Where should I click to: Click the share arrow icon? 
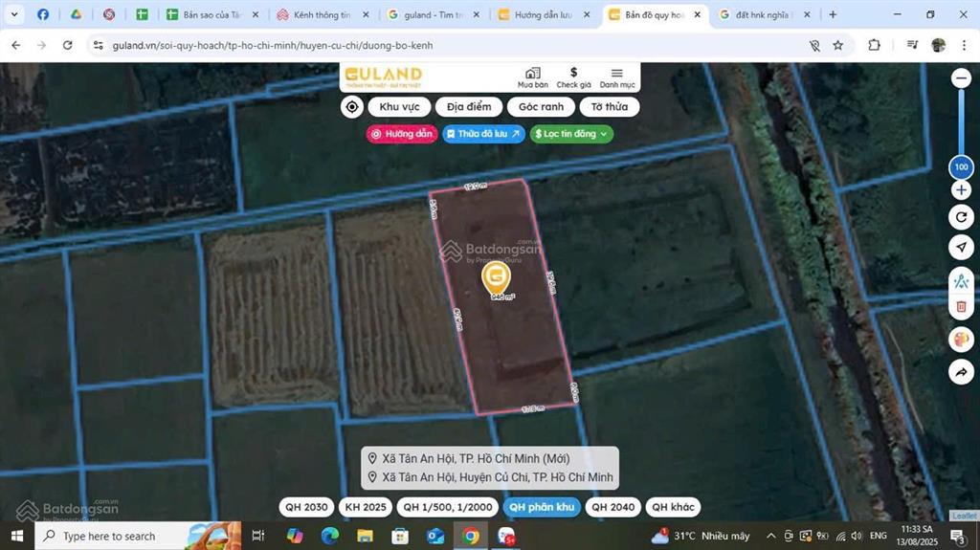(961, 371)
